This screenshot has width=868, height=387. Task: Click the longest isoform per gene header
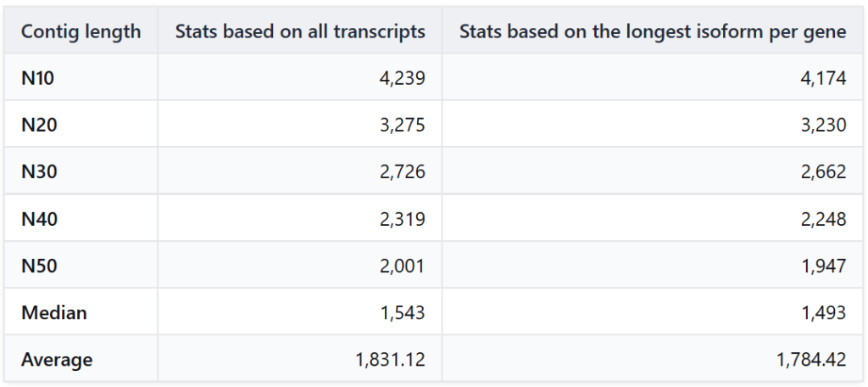coord(652,32)
